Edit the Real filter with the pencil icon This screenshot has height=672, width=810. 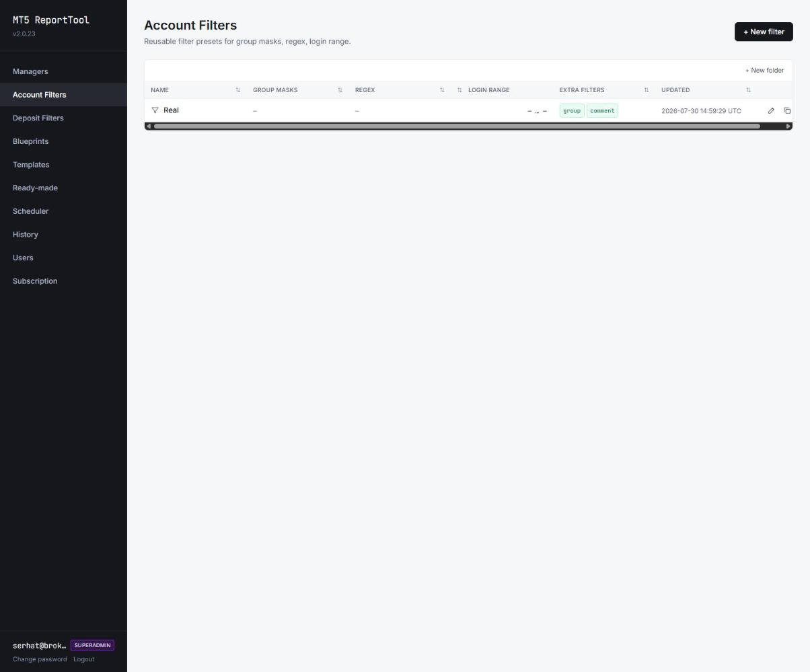771,111
